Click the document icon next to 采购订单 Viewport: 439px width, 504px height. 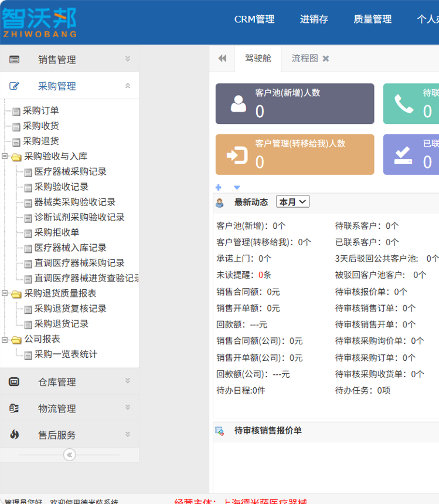16,112
